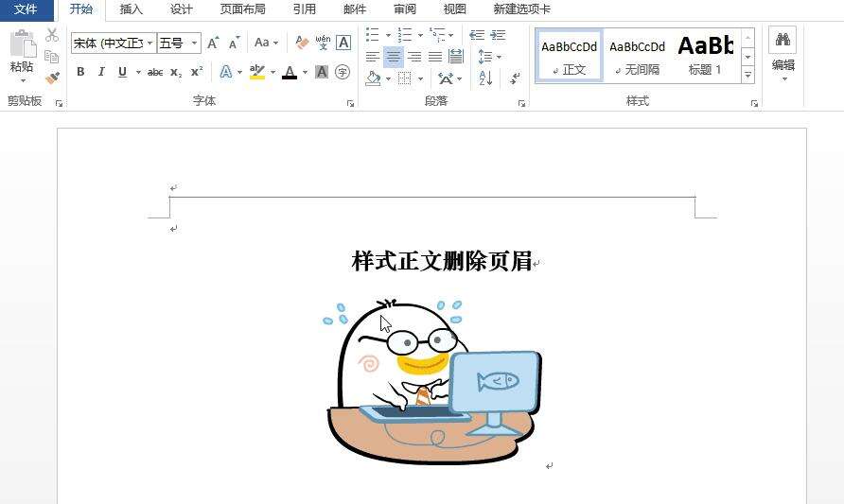The image size is (844, 504).
Task: Open the highlight color dropdown arrow
Action: click(x=273, y=72)
